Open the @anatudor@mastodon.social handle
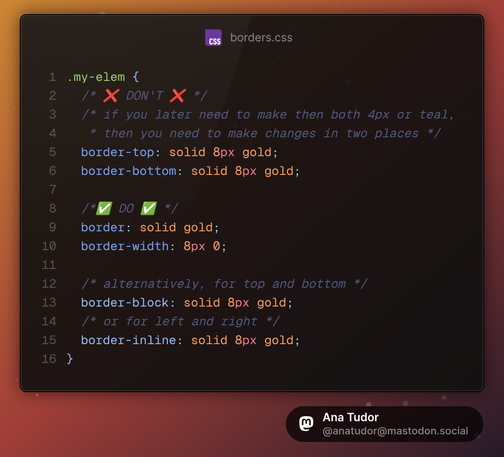Viewport: 504px width, 457px height. click(x=395, y=431)
